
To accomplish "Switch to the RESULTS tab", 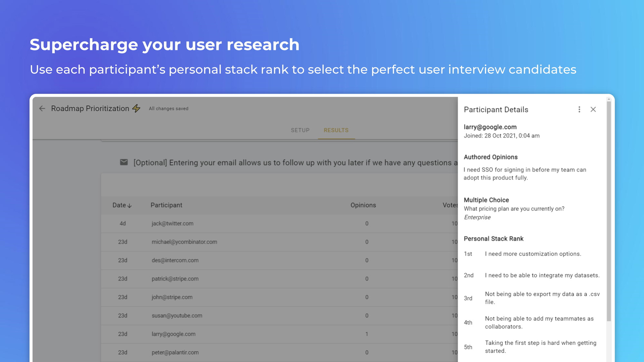I will 336,130.
